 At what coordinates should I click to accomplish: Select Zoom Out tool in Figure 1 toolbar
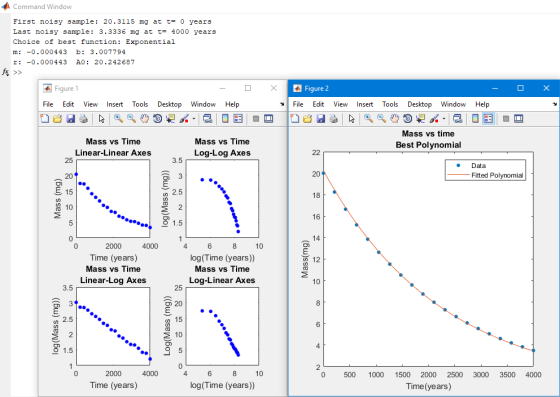[131, 119]
